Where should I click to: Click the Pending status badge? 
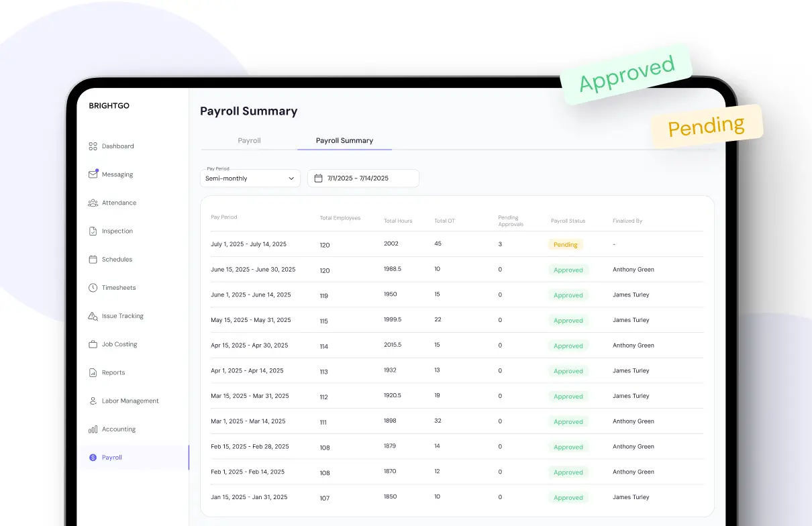(565, 244)
